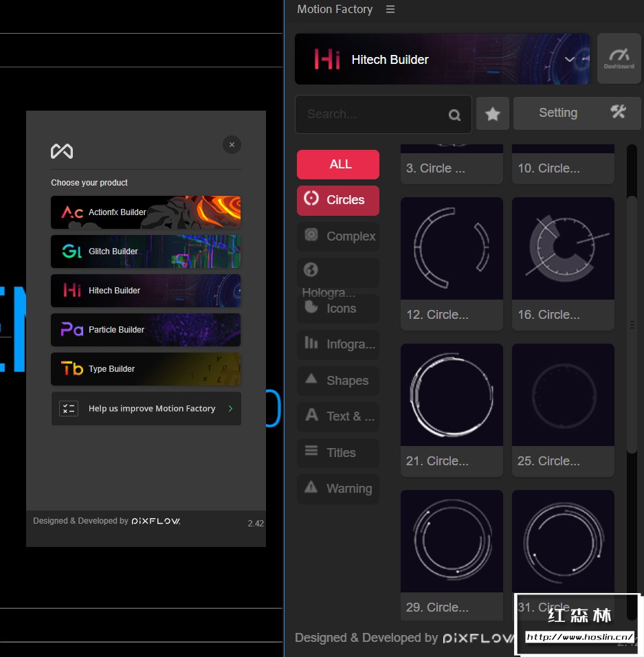Select the Titles category
This screenshot has height=657, width=644.
click(x=338, y=453)
